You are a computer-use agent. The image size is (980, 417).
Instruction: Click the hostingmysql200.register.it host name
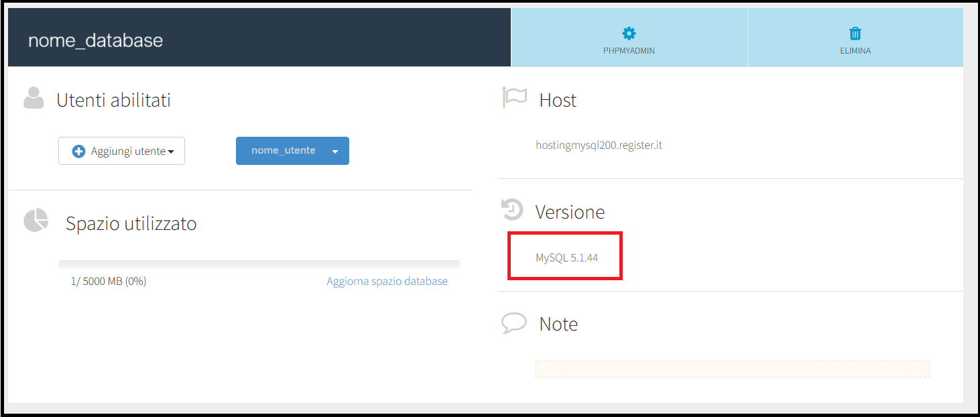[599, 145]
